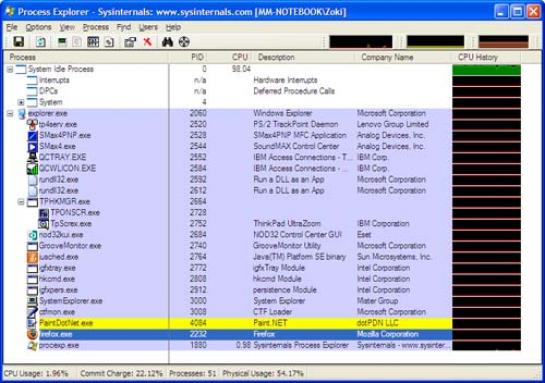This screenshot has width=545, height=383.
Task: Open the Options menu
Action: click(38, 27)
